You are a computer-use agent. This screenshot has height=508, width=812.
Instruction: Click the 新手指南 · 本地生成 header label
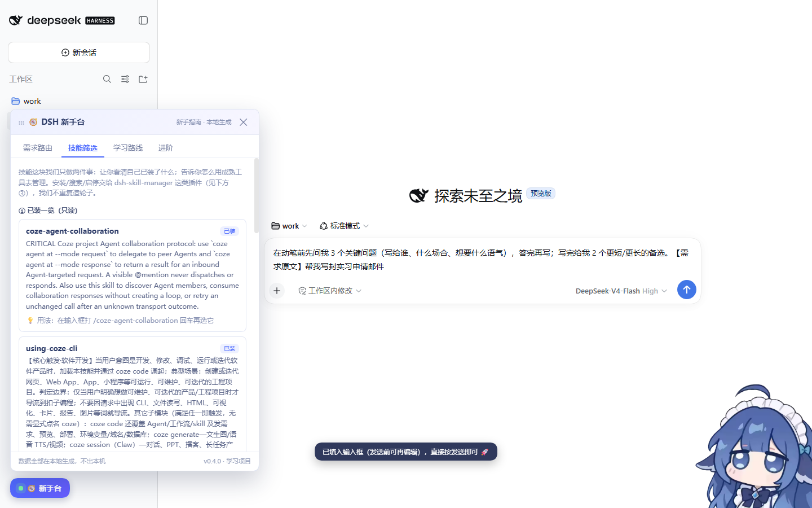click(204, 122)
